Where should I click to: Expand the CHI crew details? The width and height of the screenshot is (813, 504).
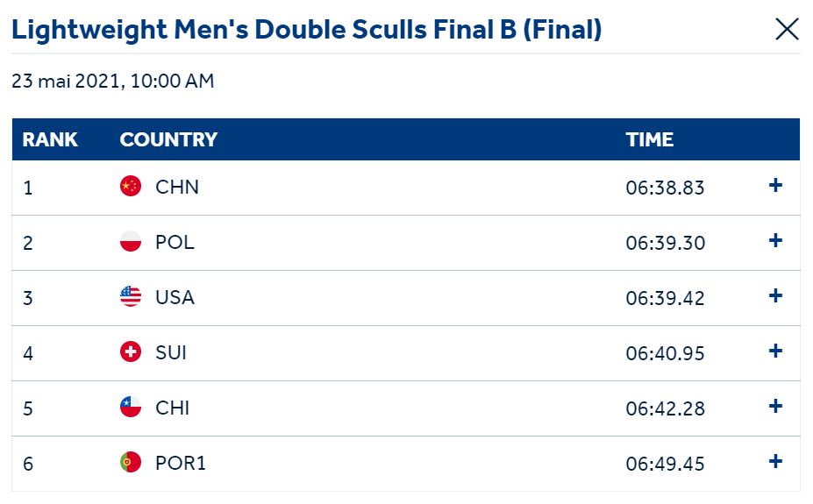pos(775,407)
